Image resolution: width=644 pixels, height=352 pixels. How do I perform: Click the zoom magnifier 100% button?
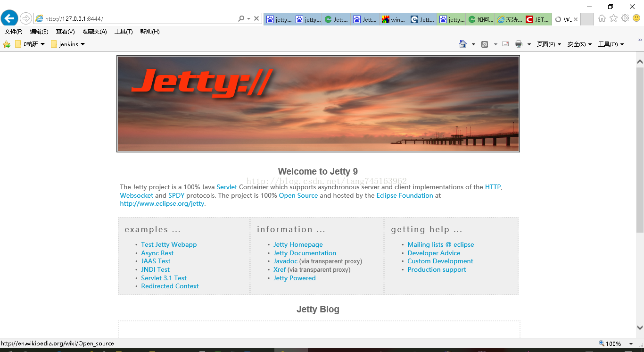610,344
